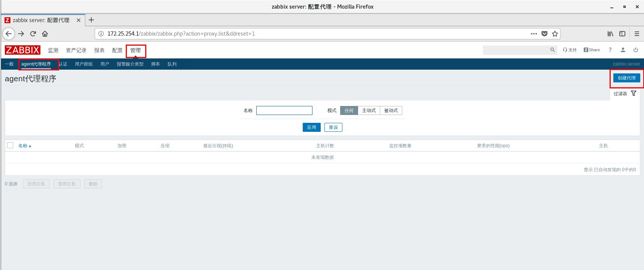Open the 报警媒介类型 submenu
This screenshot has width=644, height=270.
tap(130, 64)
